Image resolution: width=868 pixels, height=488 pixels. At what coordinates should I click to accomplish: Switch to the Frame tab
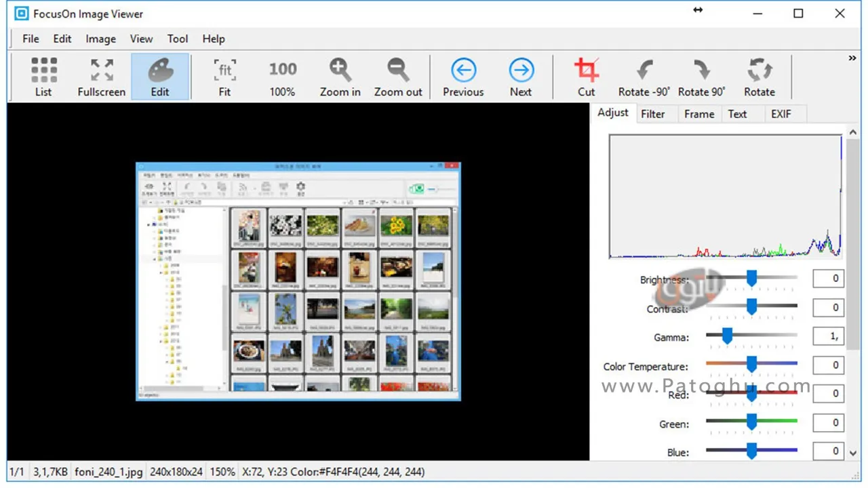click(x=699, y=114)
